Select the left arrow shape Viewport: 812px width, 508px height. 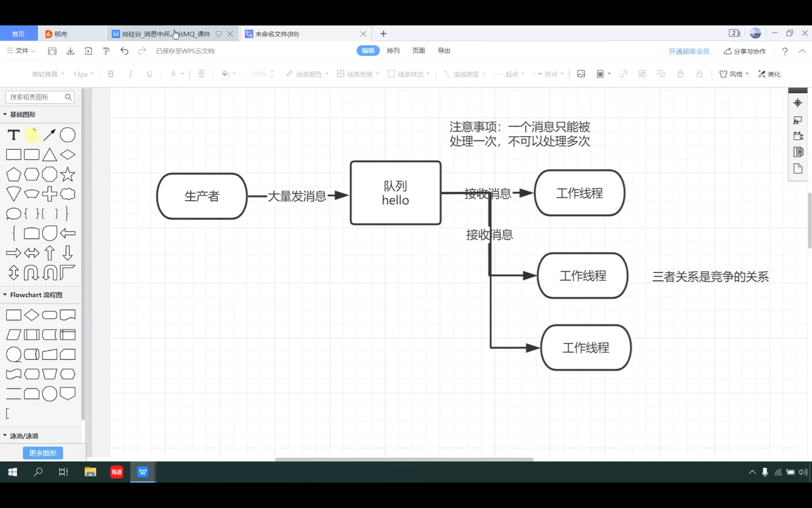68,233
